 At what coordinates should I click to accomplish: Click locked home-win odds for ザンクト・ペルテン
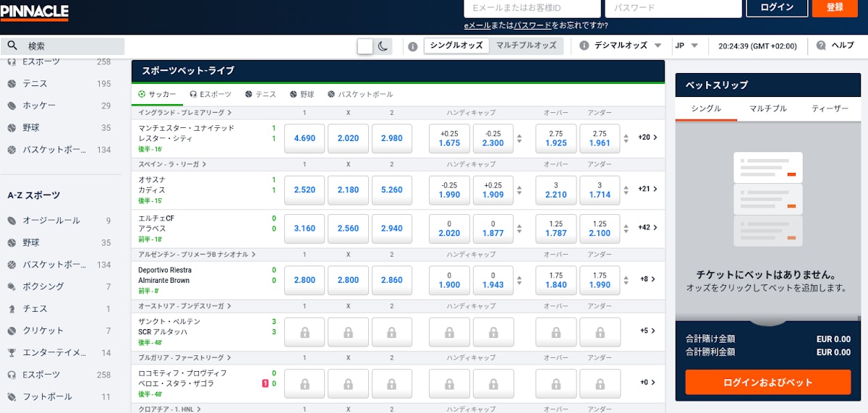pos(305,332)
